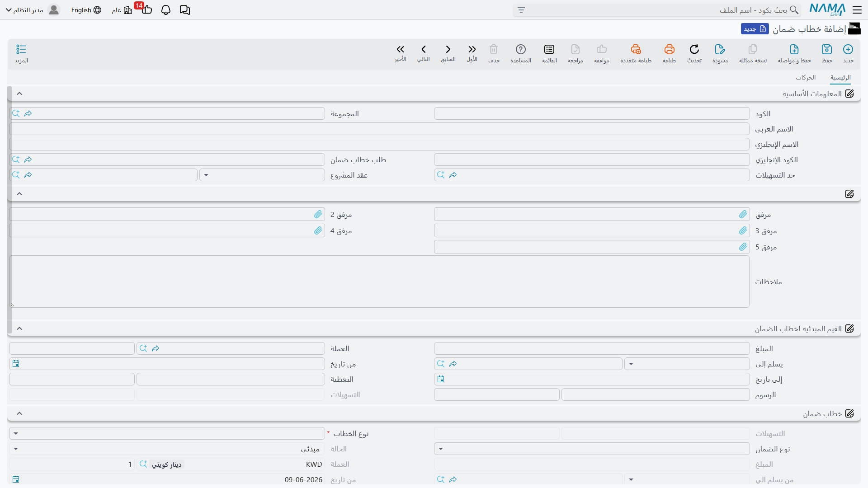The image size is (868, 488).
Task: Click lookup icon in طلب خطاب ضمان field
Action: click(16, 160)
